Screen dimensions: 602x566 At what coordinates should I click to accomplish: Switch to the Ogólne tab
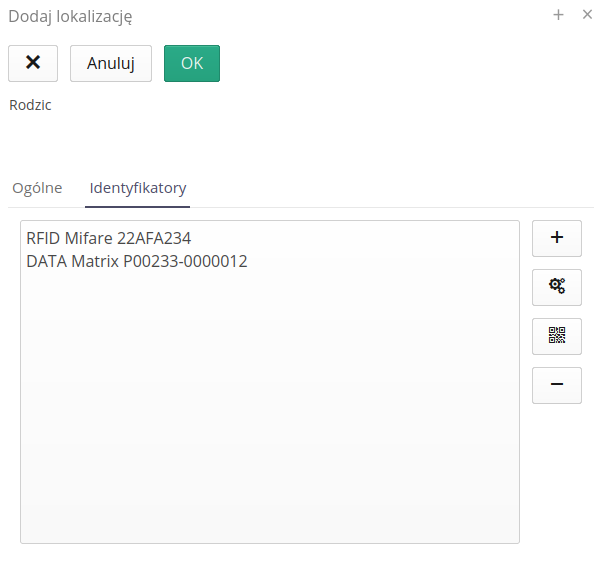tap(37, 188)
